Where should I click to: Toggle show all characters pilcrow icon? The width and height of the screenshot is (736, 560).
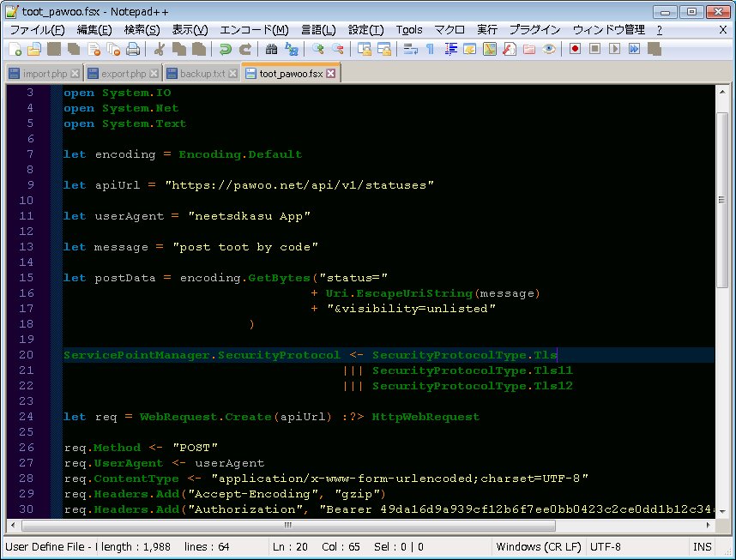click(430, 49)
